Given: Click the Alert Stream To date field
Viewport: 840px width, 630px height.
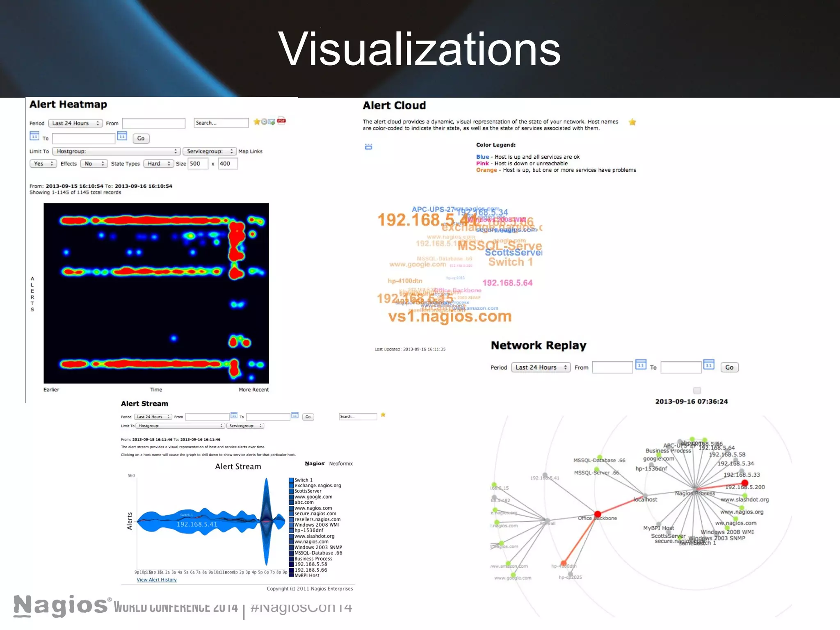Looking at the screenshot, I should click(268, 417).
